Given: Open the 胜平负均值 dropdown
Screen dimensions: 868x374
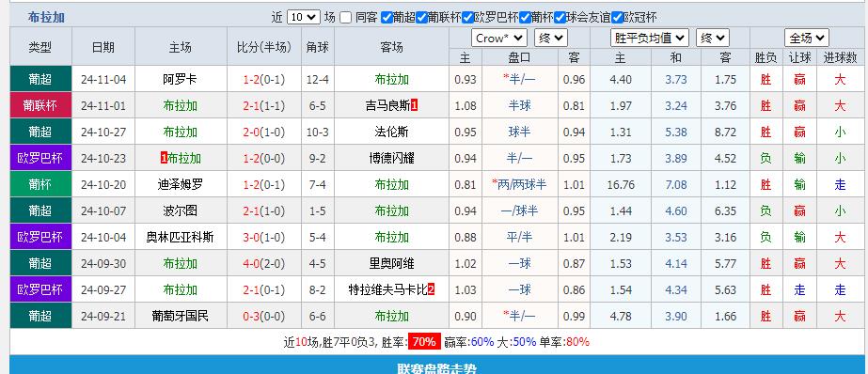Looking at the screenshot, I should [650, 39].
